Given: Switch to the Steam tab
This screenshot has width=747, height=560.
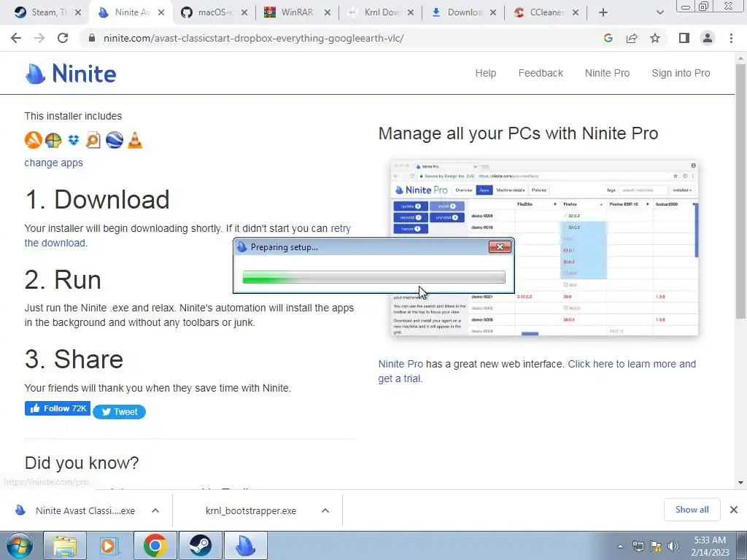Looking at the screenshot, I should pos(47,12).
